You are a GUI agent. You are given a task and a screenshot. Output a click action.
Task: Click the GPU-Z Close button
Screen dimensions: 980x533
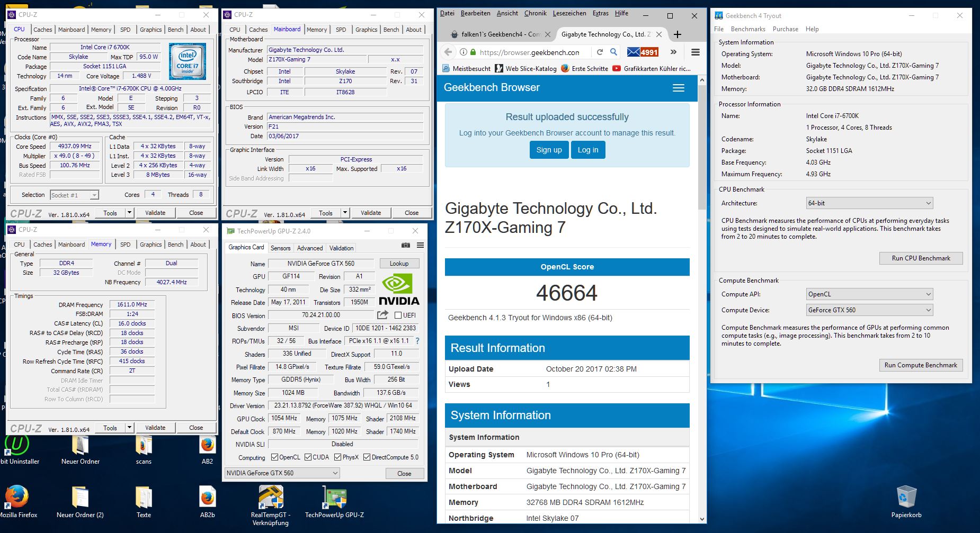[404, 473]
